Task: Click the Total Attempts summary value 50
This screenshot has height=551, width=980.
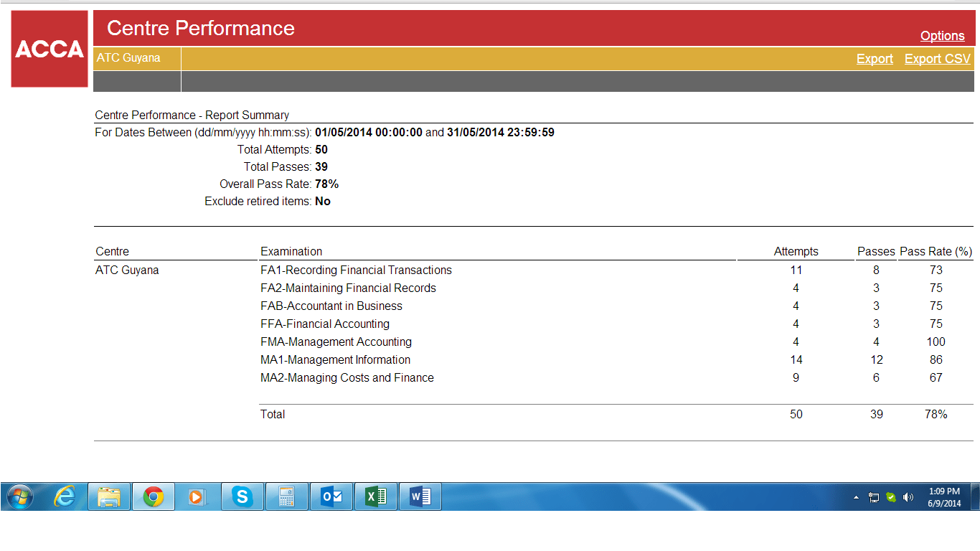Action: click(321, 150)
